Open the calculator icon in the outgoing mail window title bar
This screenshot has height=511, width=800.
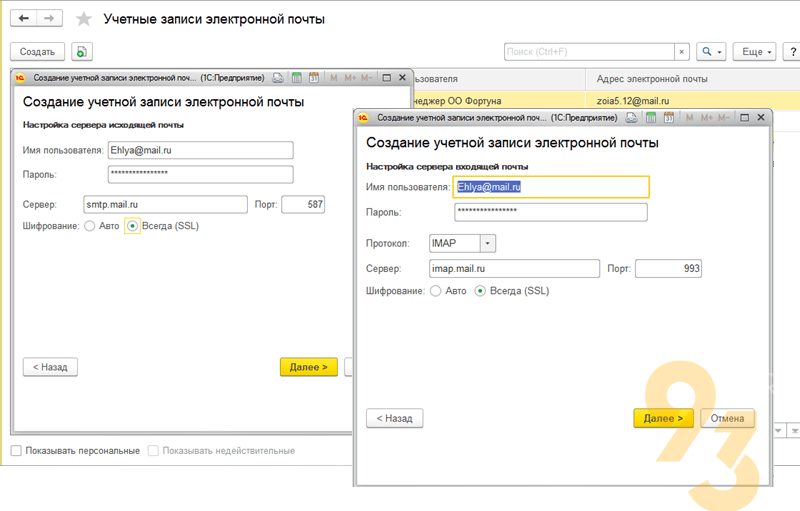pos(296,78)
